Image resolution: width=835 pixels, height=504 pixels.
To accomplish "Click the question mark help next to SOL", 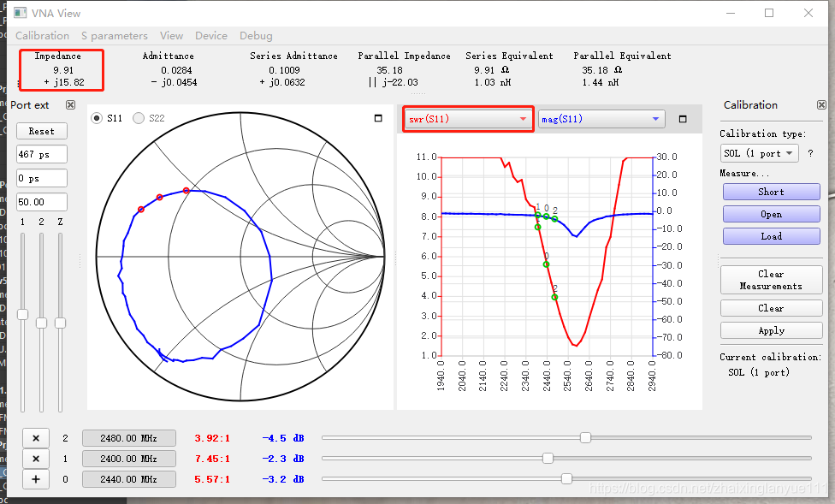I will (810, 153).
